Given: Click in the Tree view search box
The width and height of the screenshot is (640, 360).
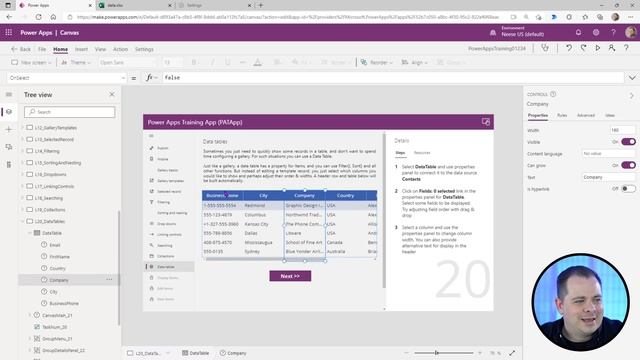Looking at the screenshot, I should (70, 112).
